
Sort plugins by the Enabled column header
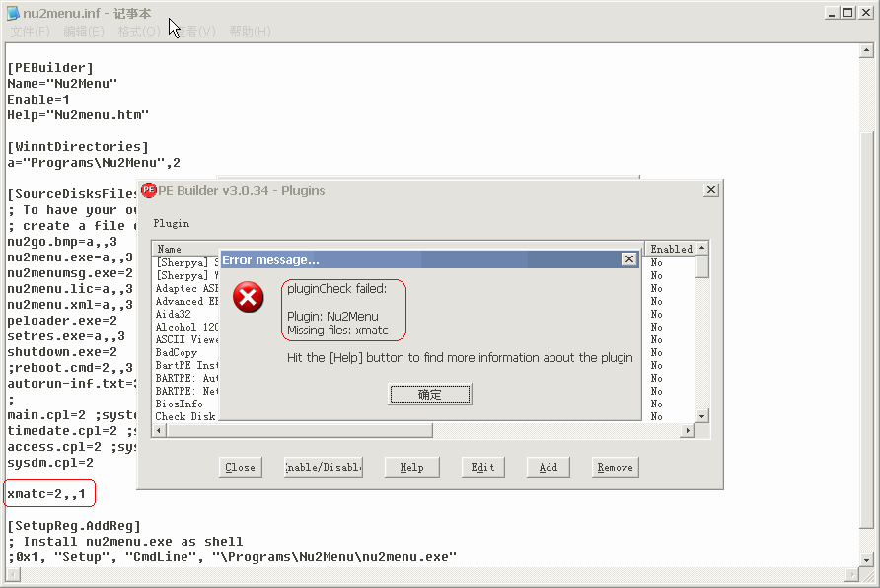[671, 249]
